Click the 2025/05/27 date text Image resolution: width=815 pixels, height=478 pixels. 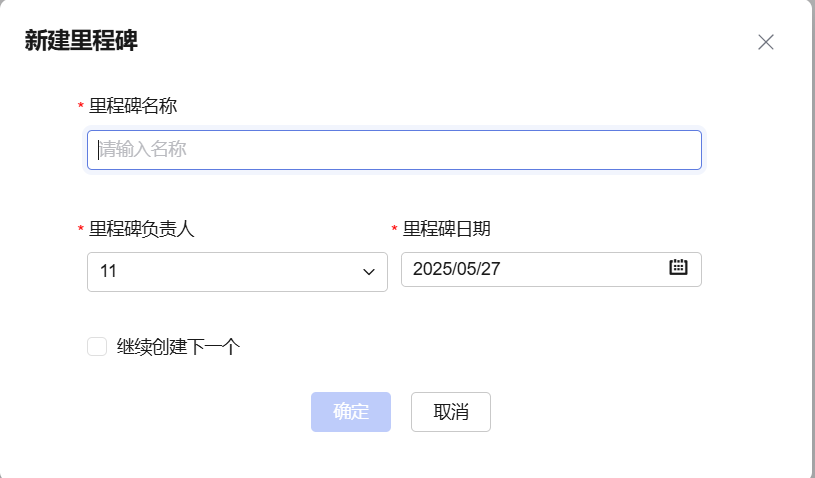click(x=455, y=269)
